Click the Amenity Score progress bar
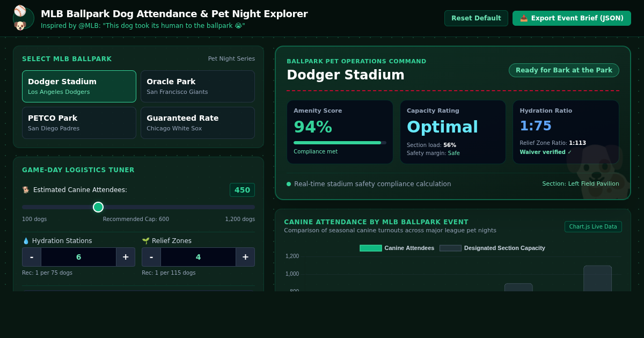The height and width of the screenshot is (338, 644). pos(340,143)
